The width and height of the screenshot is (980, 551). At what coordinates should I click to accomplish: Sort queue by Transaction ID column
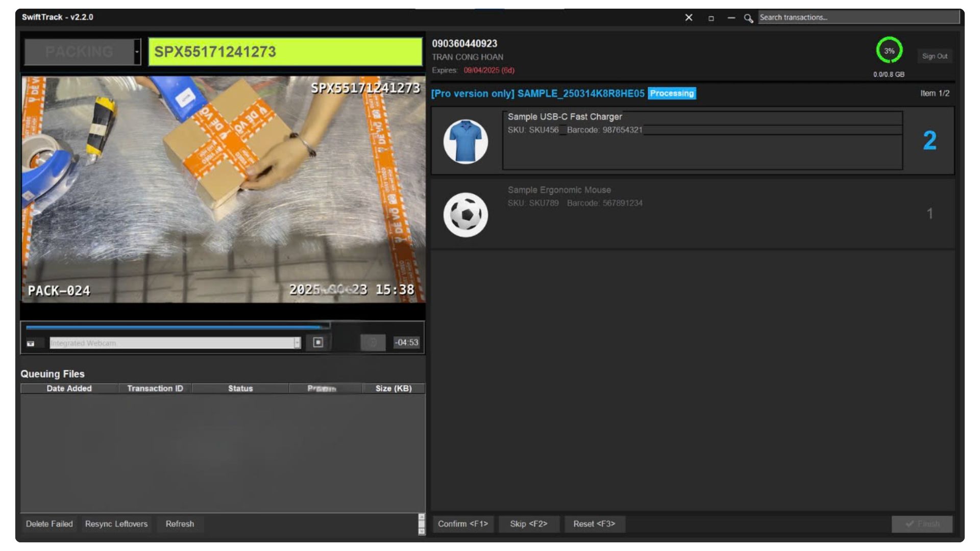(x=155, y=388)
